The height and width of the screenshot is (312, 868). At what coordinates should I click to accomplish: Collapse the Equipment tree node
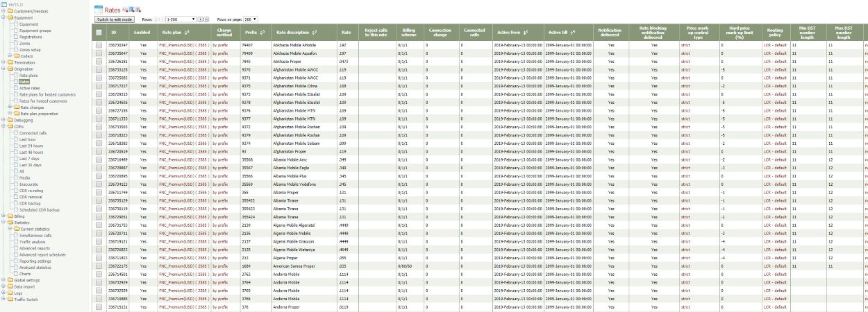pos(3,18)
